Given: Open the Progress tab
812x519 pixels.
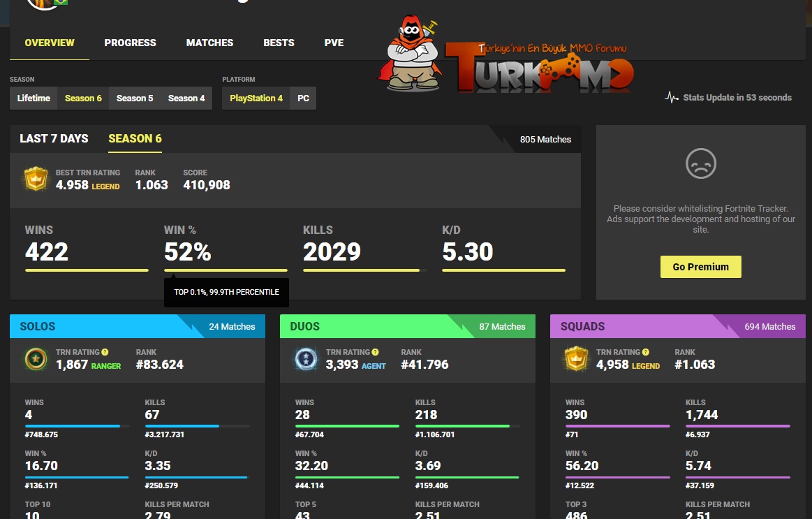Looking at the screenshot, I should pos(130,43).
